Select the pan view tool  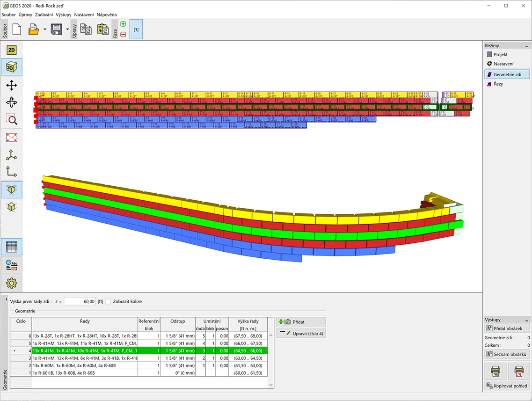pyautogui.click(x=12, y=85)
